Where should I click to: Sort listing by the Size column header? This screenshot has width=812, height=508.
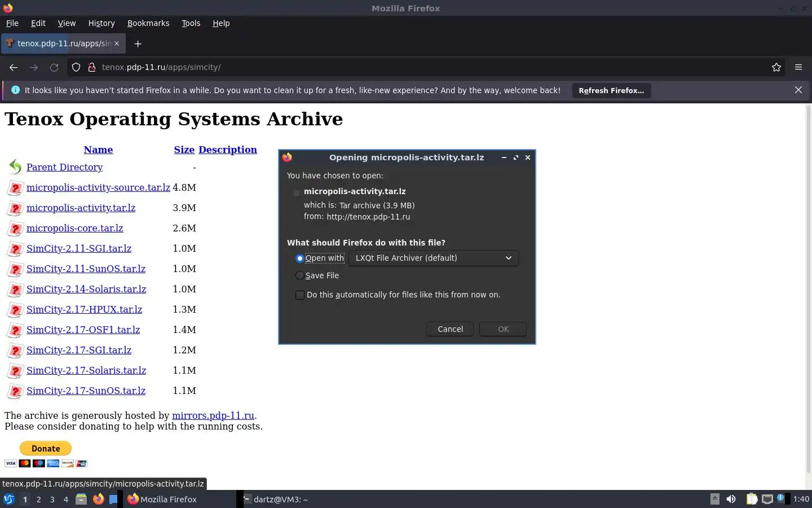(x=184, y=150)
